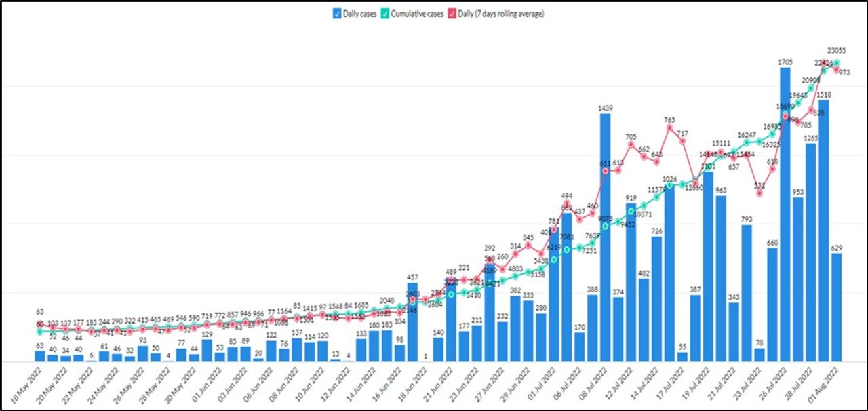Select the daily cases bar labeled 1026
Screen dimensions: 868x411
click(669, 273)
